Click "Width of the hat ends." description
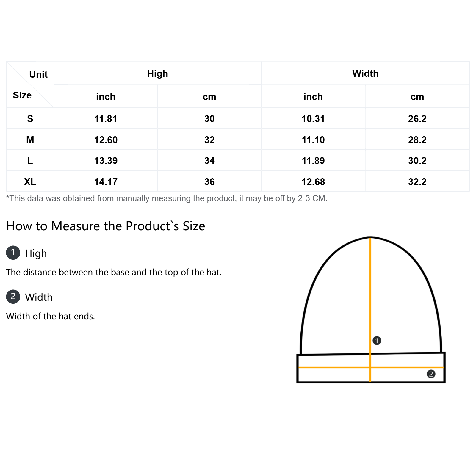 coord(51,316)
